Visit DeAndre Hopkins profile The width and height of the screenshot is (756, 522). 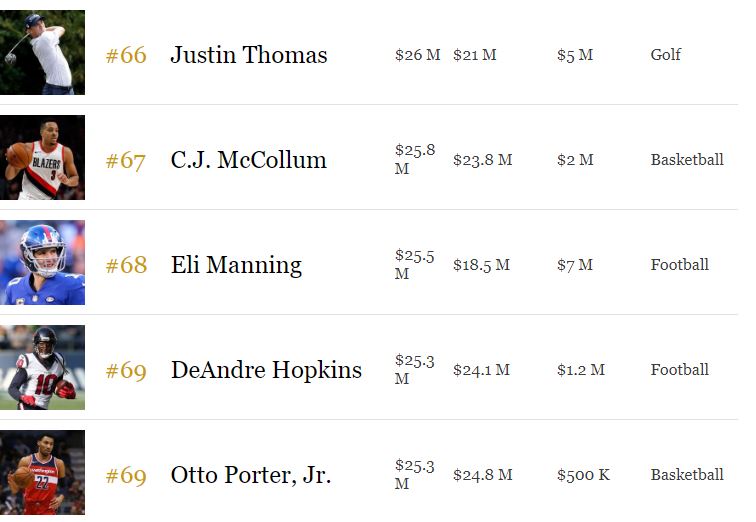pos(266,370)
